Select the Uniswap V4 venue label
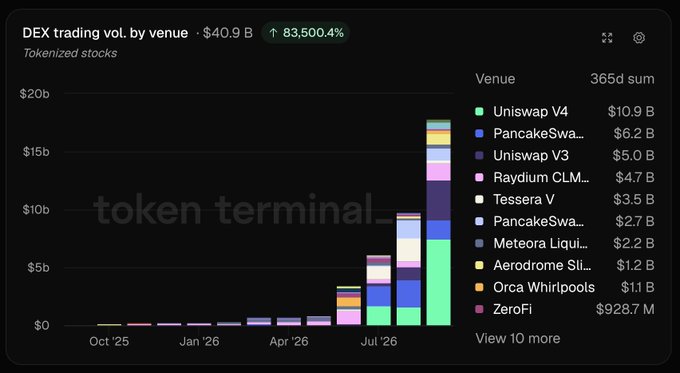This screenshot has height=373, width=680. tap(530, 111)
